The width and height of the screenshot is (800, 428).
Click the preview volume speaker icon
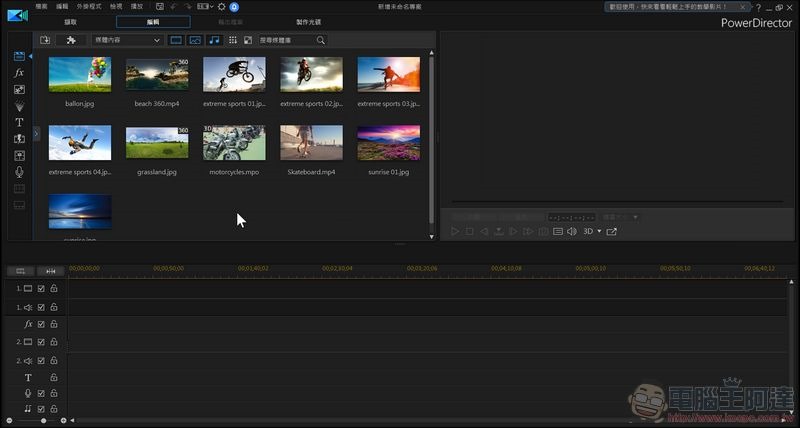[x=571, y=232]
